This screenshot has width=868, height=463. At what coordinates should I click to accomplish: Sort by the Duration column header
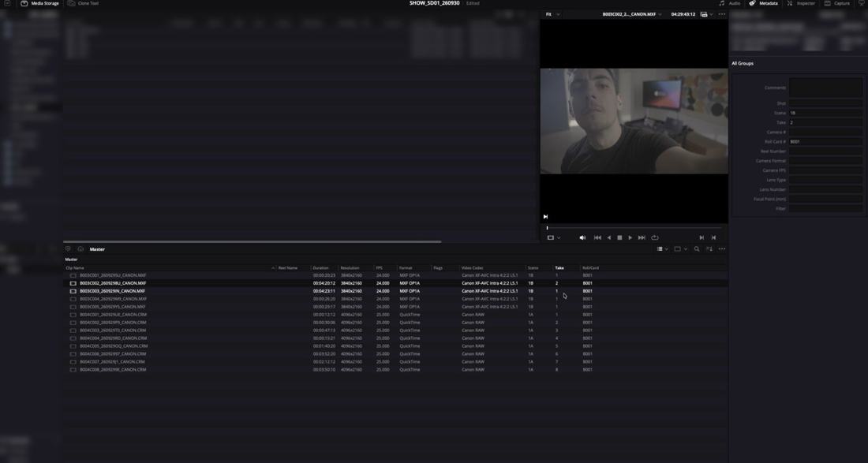click(x=320, y=267)
